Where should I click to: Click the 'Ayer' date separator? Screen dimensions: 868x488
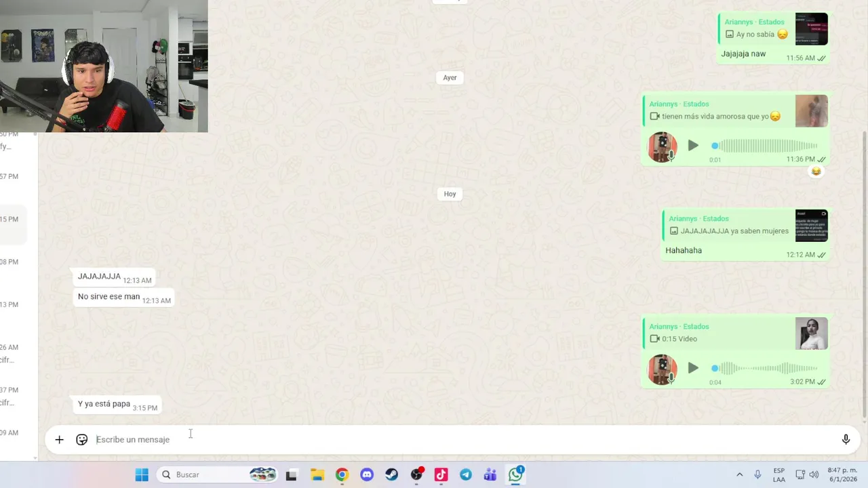tap(450, 78)
